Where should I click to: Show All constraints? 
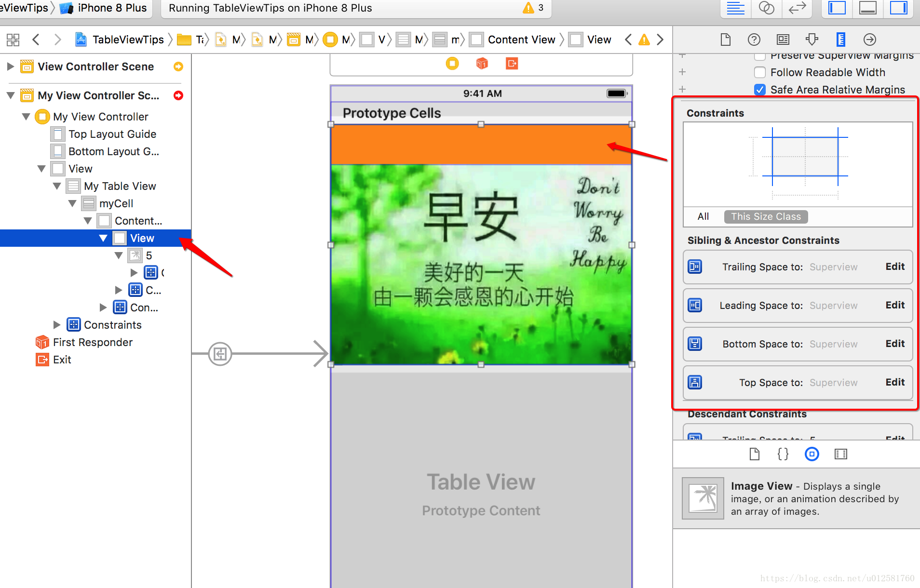[x=703, y=217]
